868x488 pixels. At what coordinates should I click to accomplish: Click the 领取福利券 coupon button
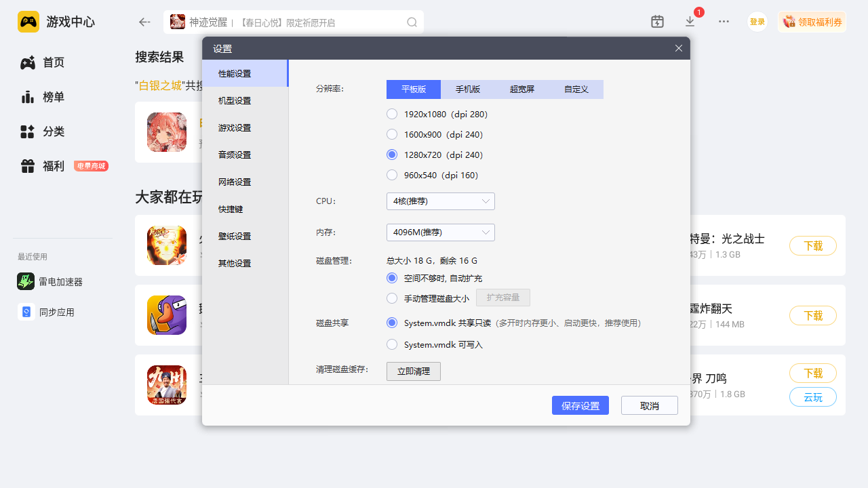pos(812,22)
